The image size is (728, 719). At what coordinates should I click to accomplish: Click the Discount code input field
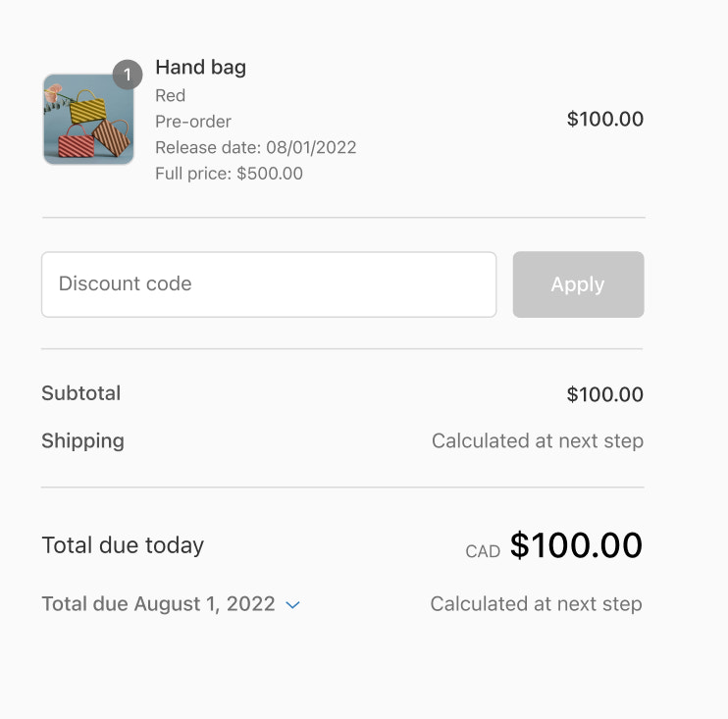[268, 284]
